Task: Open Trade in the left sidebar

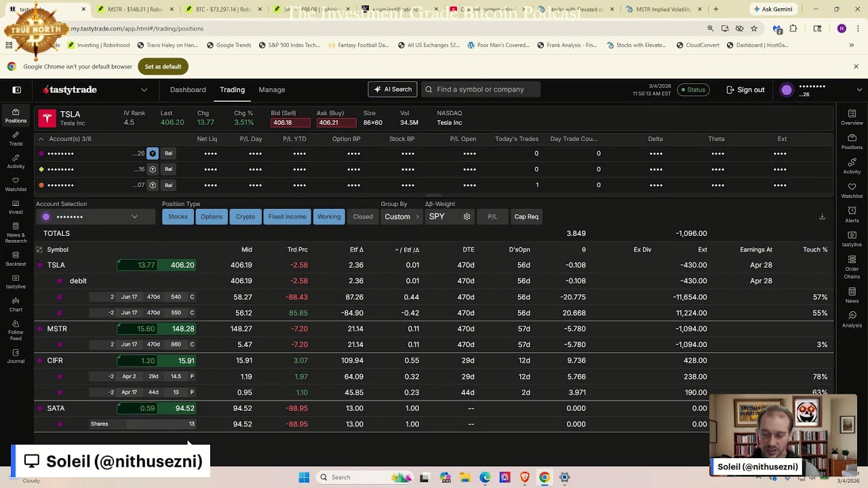Action: (16, 139)
